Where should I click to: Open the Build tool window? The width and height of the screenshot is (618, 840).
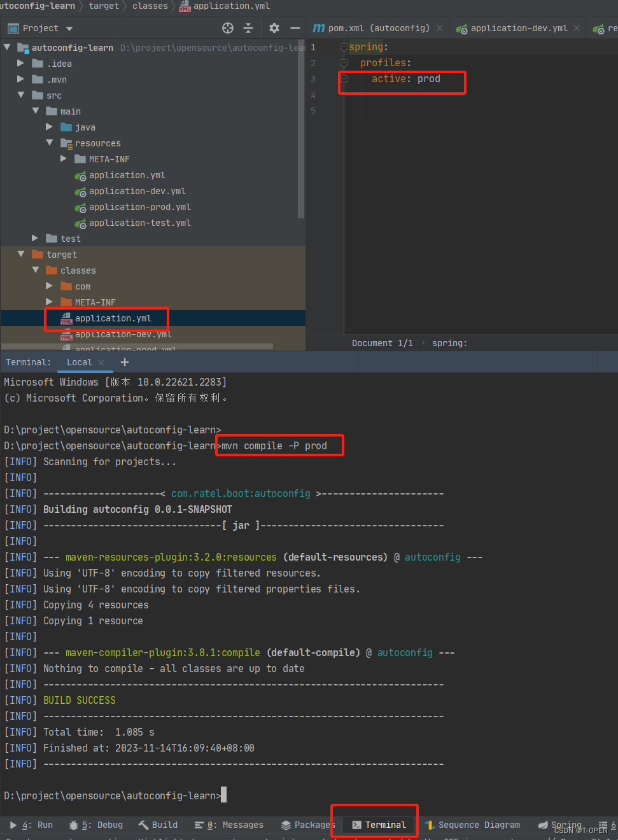[158, 825]
